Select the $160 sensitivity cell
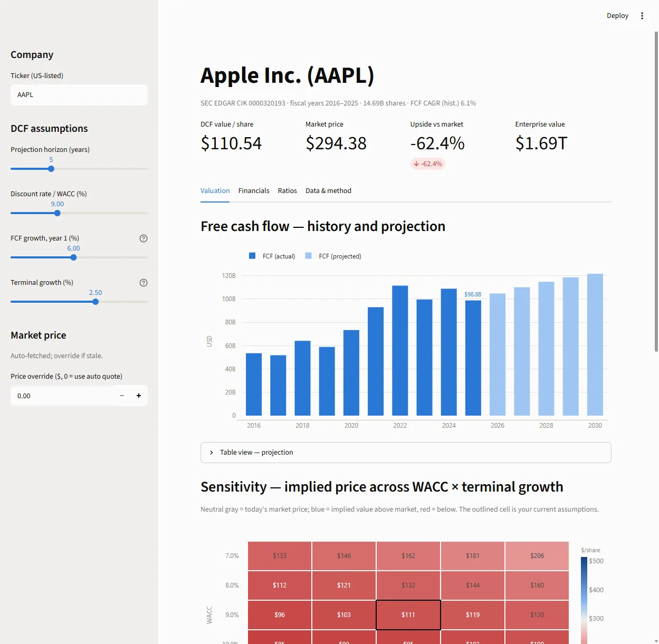This screenshot has height=644, width=659. pos(537,585)
